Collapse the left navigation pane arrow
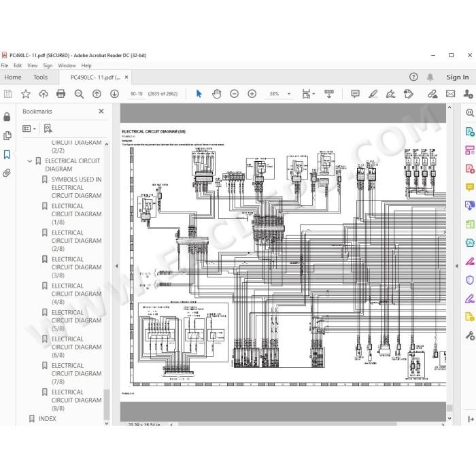 point(116,266)
